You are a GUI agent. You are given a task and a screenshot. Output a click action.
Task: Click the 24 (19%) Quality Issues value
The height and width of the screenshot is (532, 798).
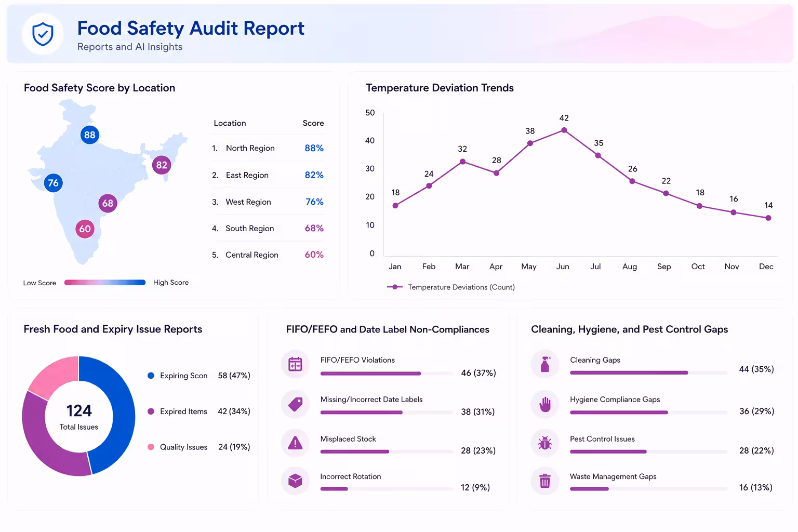[x=234, y=447]
